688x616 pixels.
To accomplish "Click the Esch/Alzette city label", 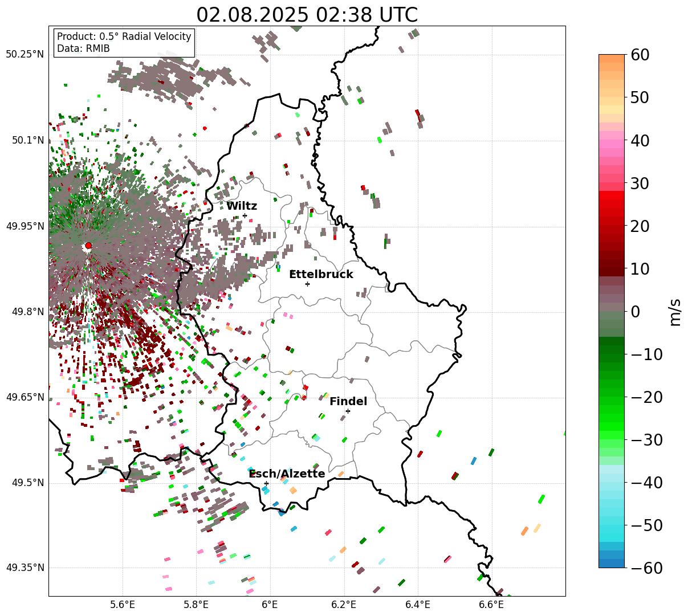I will point(287,474).
